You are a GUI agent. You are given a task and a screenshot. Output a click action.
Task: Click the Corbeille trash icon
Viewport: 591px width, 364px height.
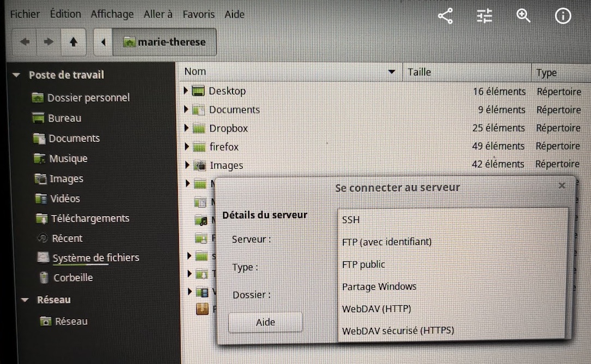pos(44,278)
